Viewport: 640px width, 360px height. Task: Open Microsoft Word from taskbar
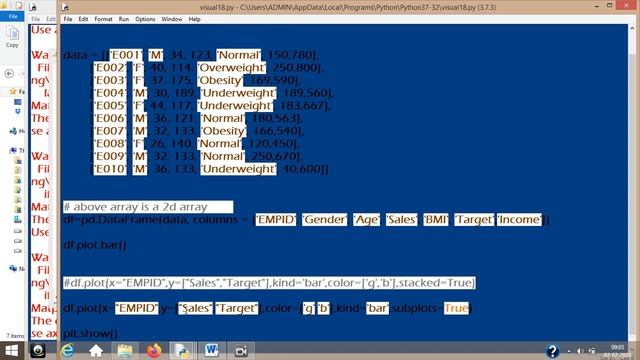(x=211, y=351)
